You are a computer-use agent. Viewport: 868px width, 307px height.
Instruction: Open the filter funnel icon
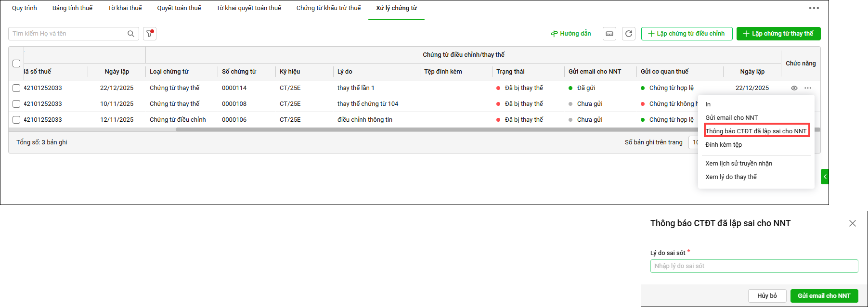point(150,34)
